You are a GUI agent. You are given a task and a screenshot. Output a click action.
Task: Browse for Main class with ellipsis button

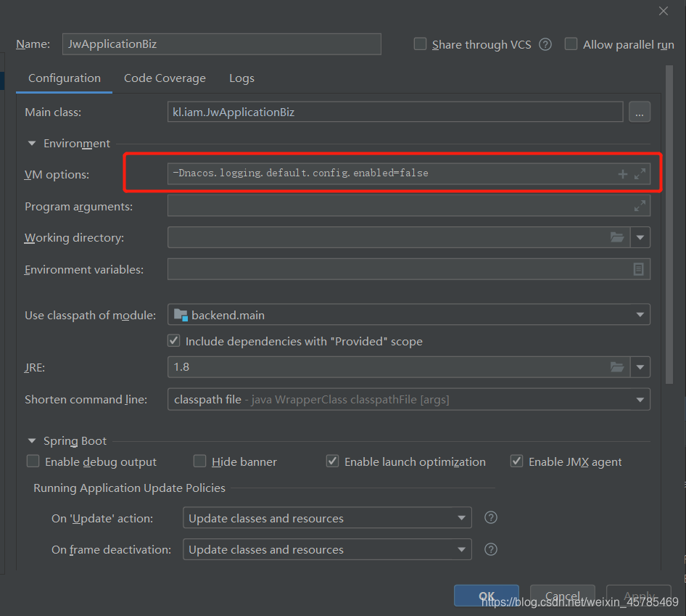coord(639,112)
